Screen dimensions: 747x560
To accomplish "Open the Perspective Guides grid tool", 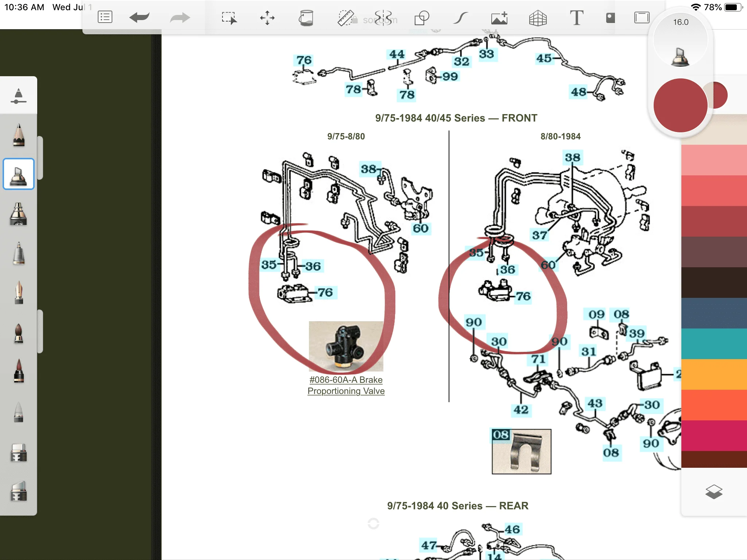I will tap(538, 17).
